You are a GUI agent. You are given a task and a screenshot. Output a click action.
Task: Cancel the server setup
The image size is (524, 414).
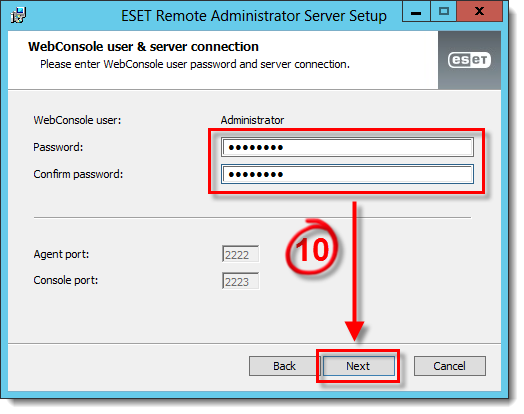(449, 366)
